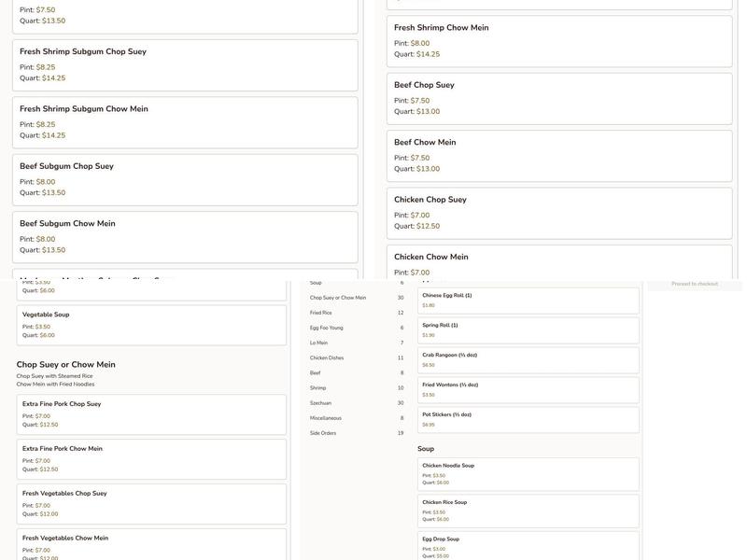
Task: Choose Beef Subgum Chow Mein item
Action: coord(185,237)
